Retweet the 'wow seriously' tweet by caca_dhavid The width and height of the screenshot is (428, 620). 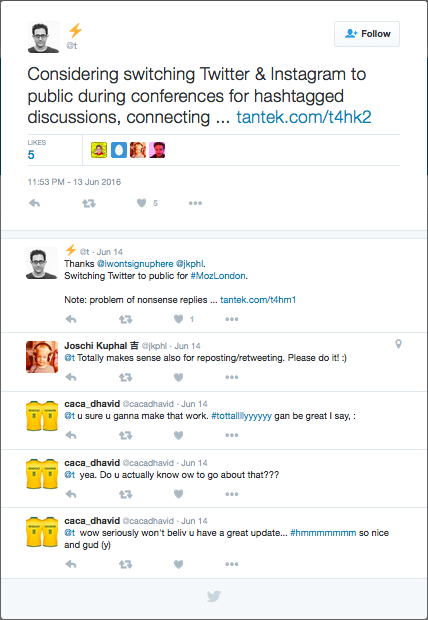(x=125, y=564)
